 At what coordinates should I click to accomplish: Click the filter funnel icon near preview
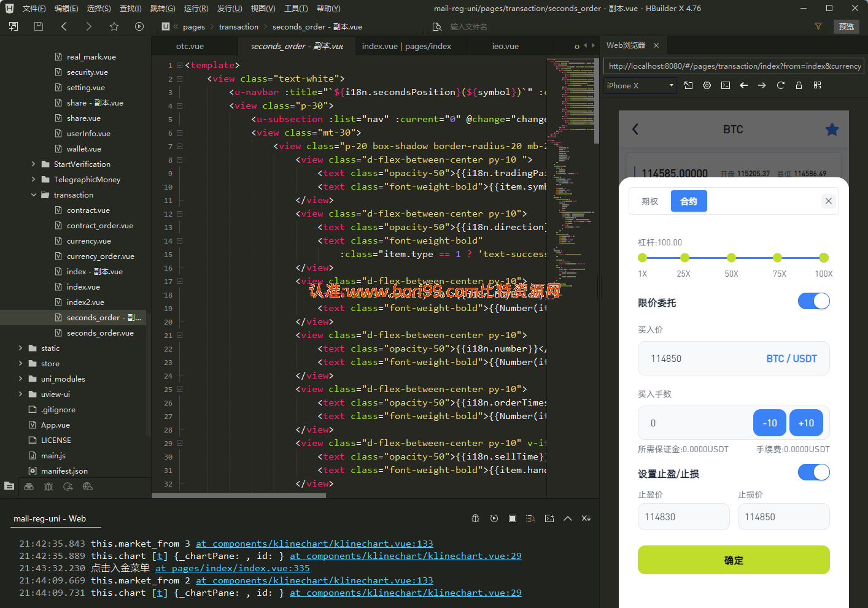pos(818,26)
